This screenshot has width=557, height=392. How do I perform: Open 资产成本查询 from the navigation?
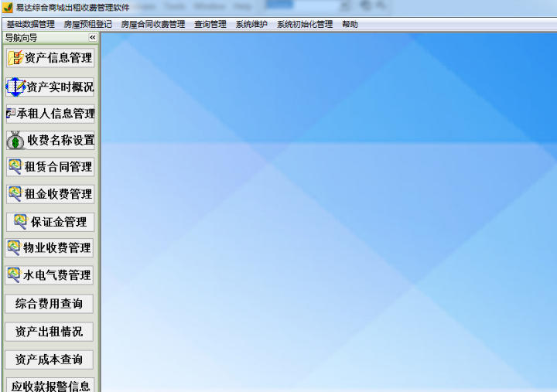[49, 360]
